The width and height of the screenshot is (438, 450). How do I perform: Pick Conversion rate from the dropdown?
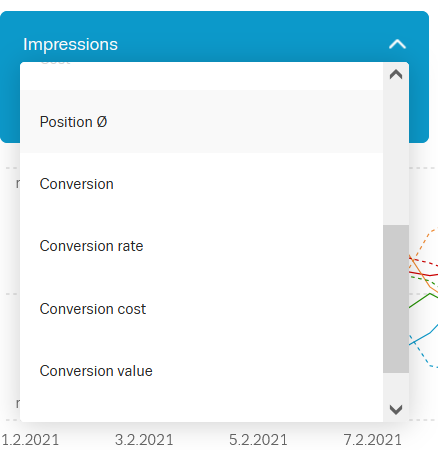(201, 246)
